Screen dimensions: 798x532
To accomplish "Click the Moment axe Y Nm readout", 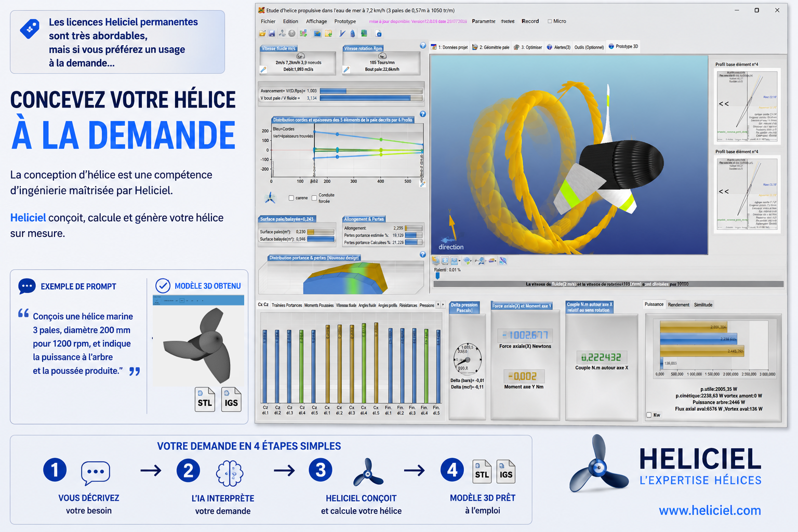I will pyautogui.click(x=523, y=376).
